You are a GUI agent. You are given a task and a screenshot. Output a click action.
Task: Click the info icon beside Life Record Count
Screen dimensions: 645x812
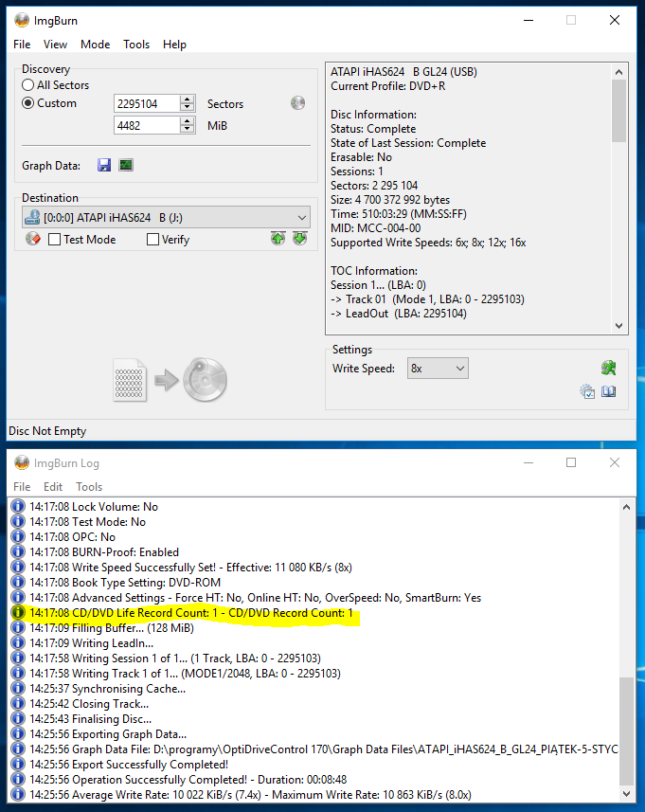click(x=18, y=612)
